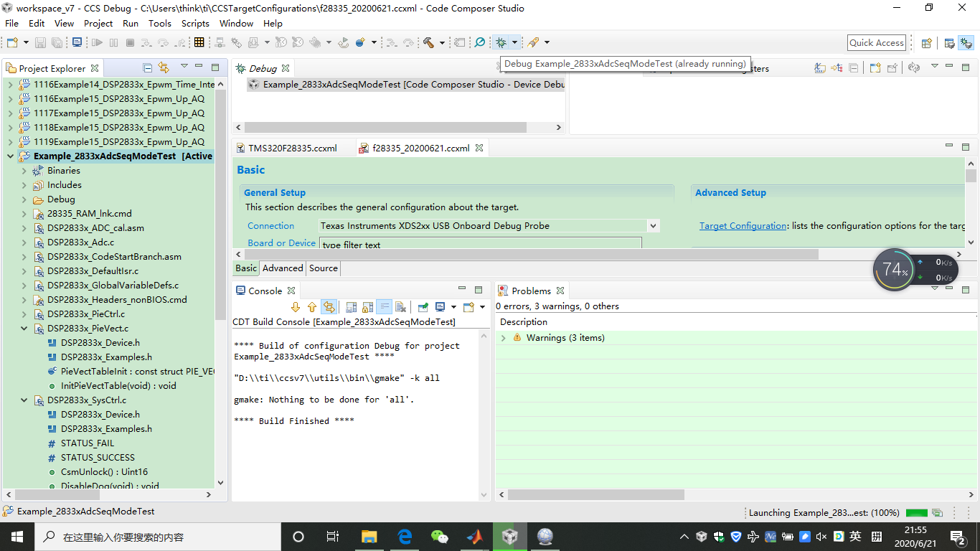Viewport: 980px width, 551px height.
Task: Close the f28335_20200621.ccxml tab
Action: tap(479, 148)
